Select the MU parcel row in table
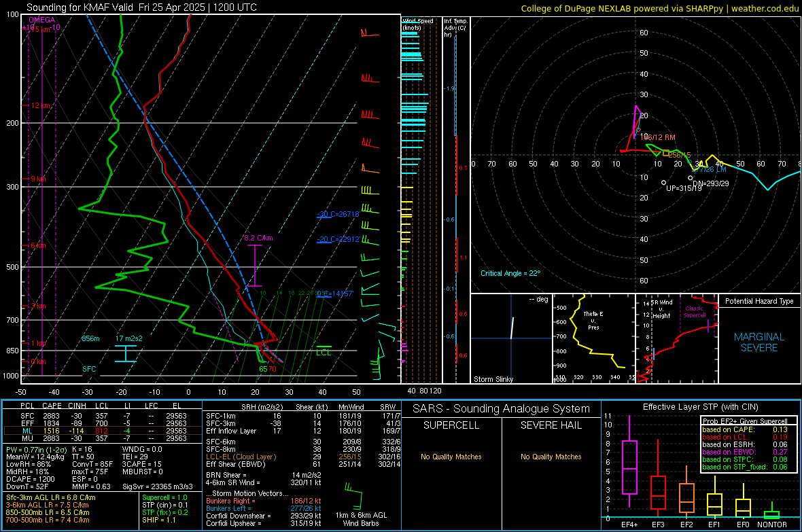 pyautogui.click(x=103, y=438)
